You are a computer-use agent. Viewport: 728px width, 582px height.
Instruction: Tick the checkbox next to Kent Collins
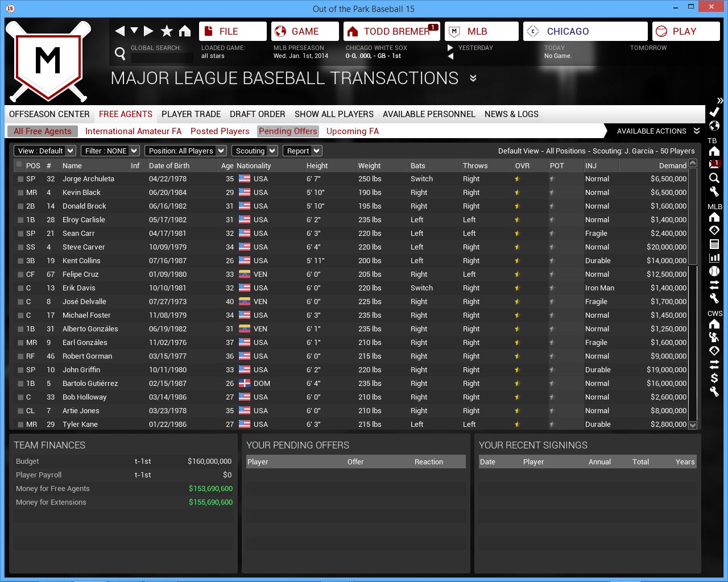[20, 261]
